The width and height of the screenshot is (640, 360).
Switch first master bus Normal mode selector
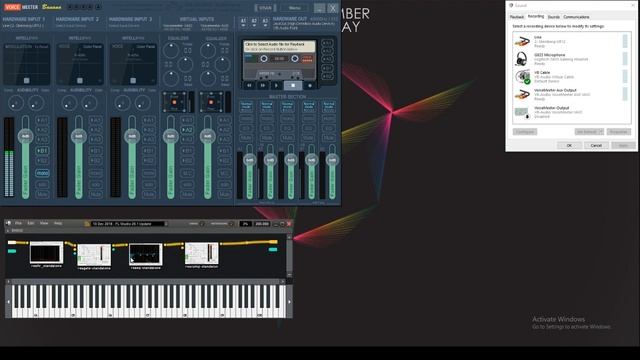[246, 106]
